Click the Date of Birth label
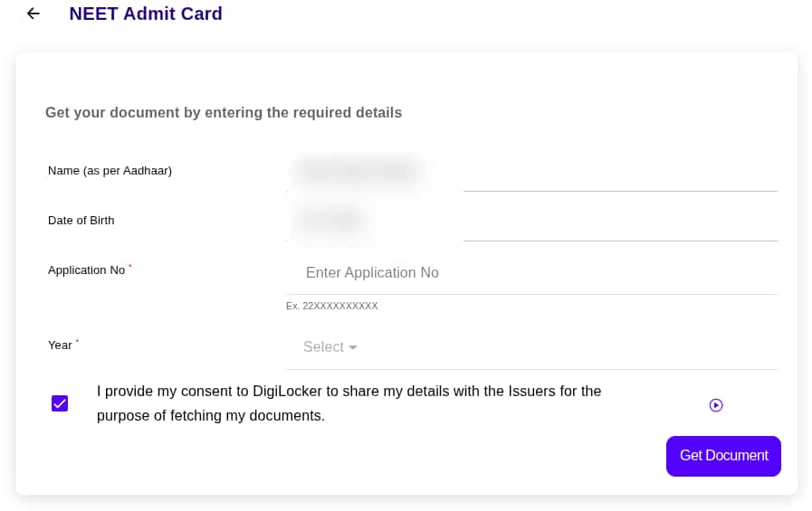812x511 pixels. coord(81,220)
